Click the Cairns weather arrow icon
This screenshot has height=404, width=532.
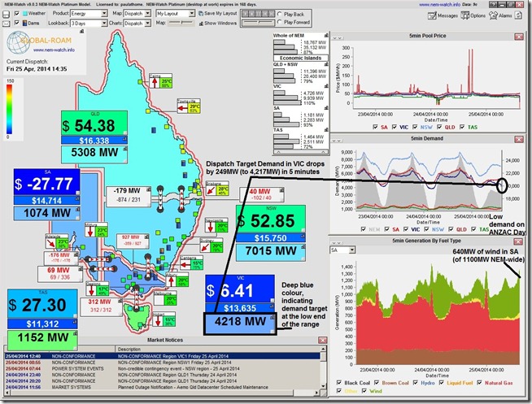tap(155, 82)
